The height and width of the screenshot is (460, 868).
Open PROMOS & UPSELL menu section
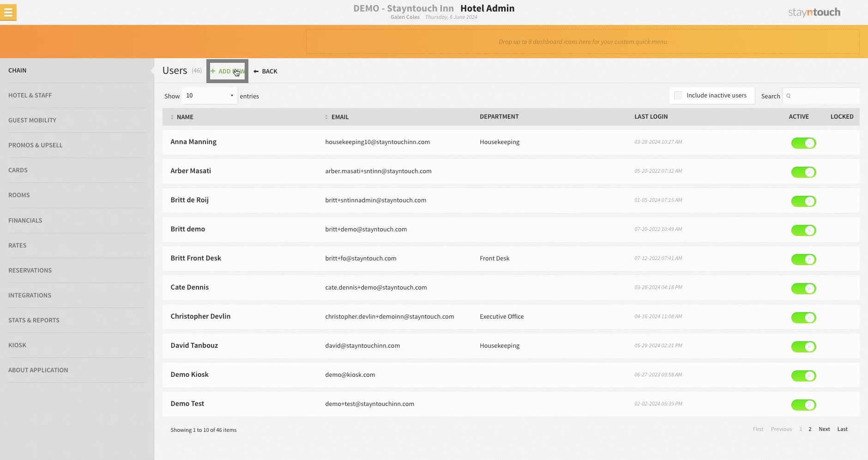coord(36,145)
